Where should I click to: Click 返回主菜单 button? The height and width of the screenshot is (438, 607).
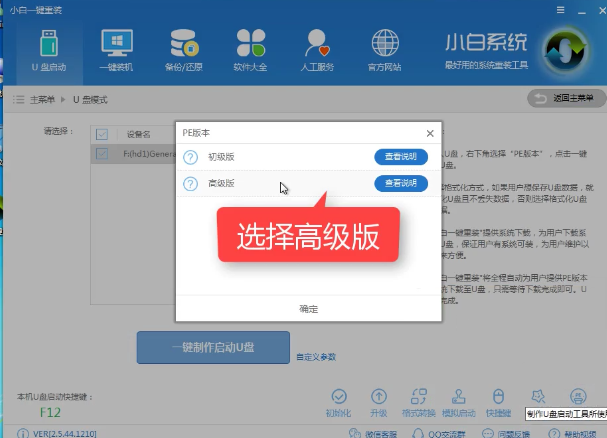point(566,98)
